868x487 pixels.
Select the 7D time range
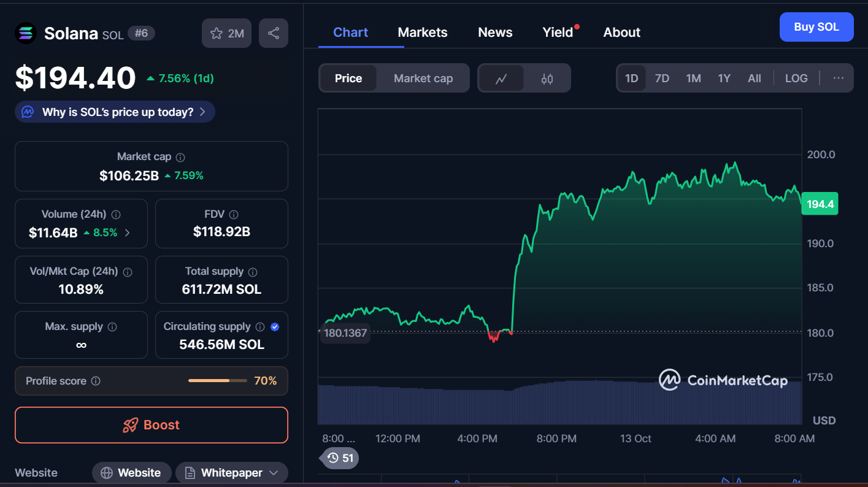click(x=662, y=79)
